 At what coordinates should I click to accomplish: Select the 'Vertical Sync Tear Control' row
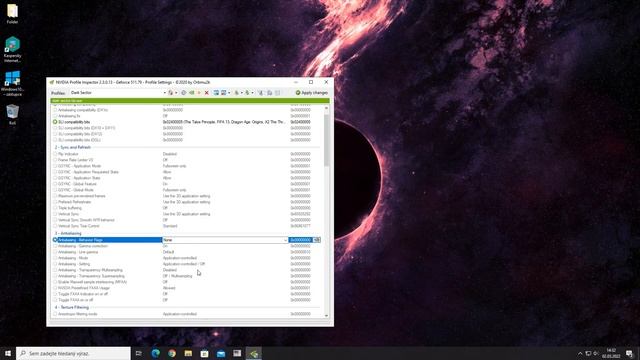pyautogui.click(x=188, y=226)
